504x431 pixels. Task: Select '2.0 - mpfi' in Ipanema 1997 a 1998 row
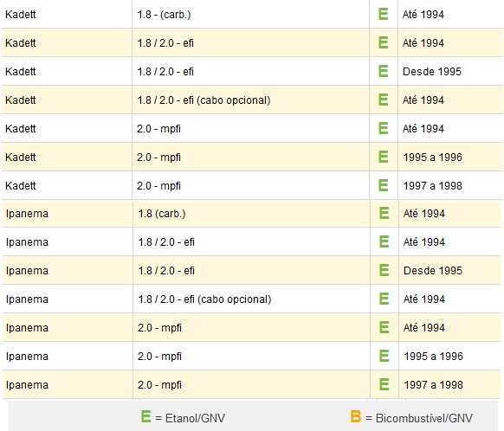159,385
